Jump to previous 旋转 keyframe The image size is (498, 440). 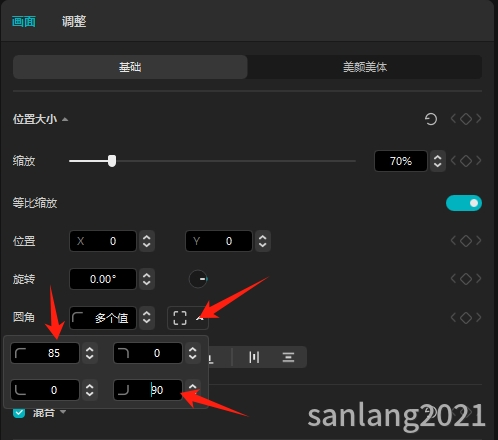[453, 279]
